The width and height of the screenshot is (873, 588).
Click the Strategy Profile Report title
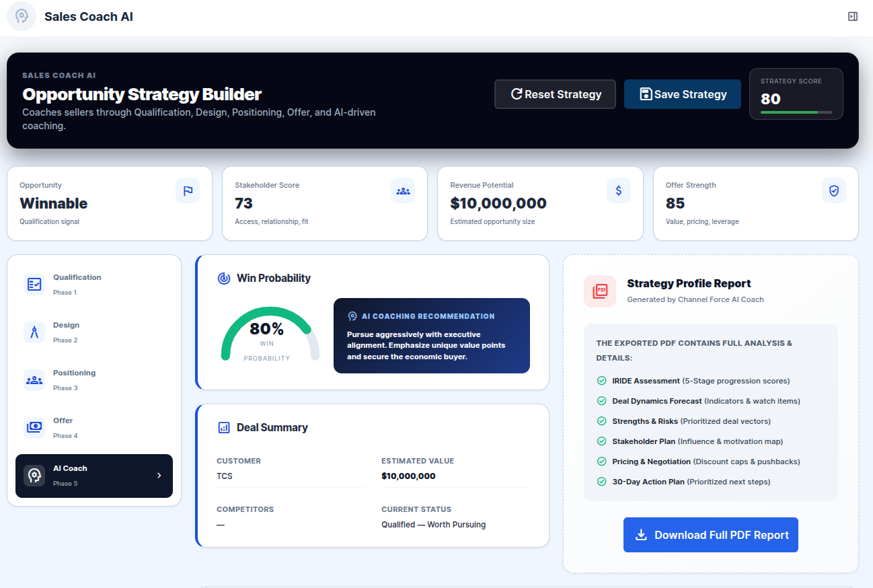(x=689, y=283)
